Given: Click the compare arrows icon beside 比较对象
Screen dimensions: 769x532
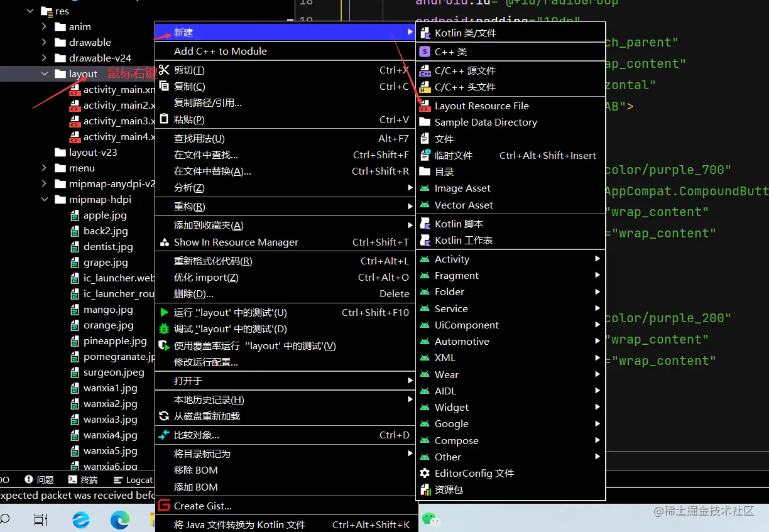Looking at the screenshot, I should [x=164, y=435].
